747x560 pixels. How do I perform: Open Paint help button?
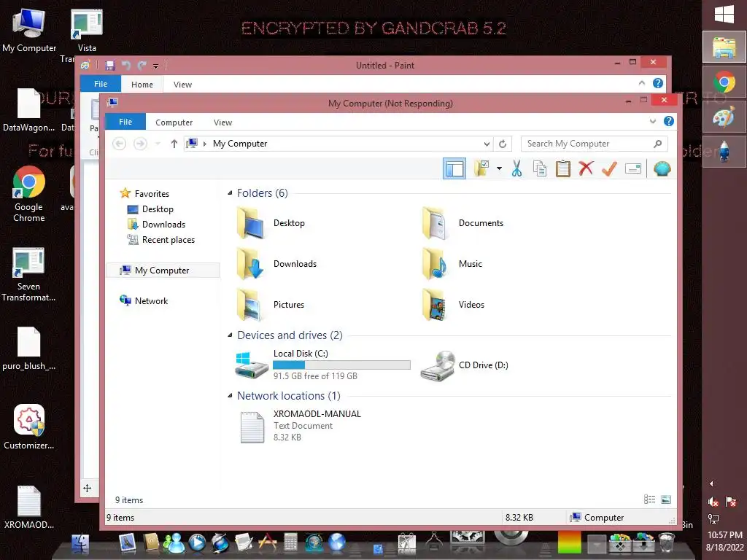pos(657,83)
